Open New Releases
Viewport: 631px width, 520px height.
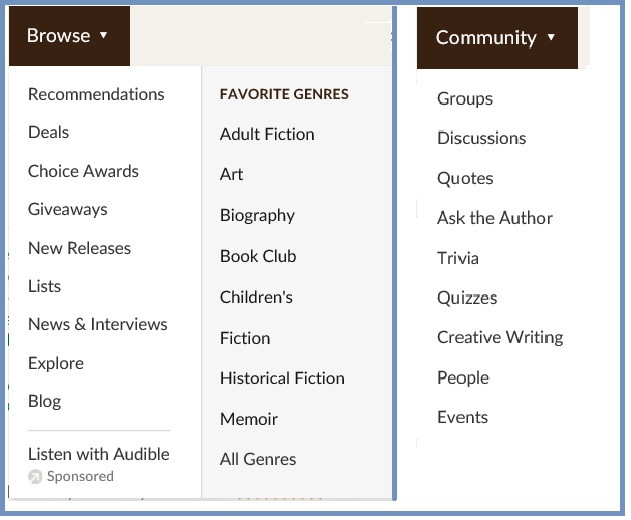coord(79,248)
